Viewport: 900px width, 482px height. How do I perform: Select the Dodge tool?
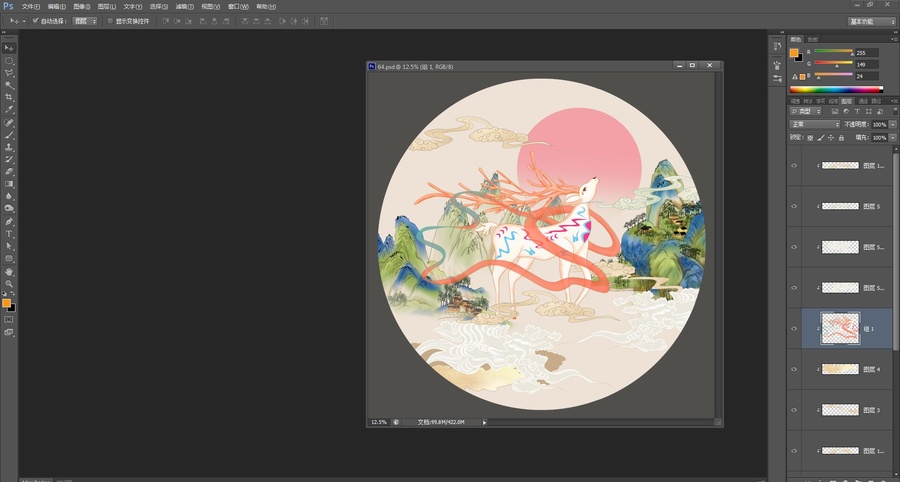point(9,208)
